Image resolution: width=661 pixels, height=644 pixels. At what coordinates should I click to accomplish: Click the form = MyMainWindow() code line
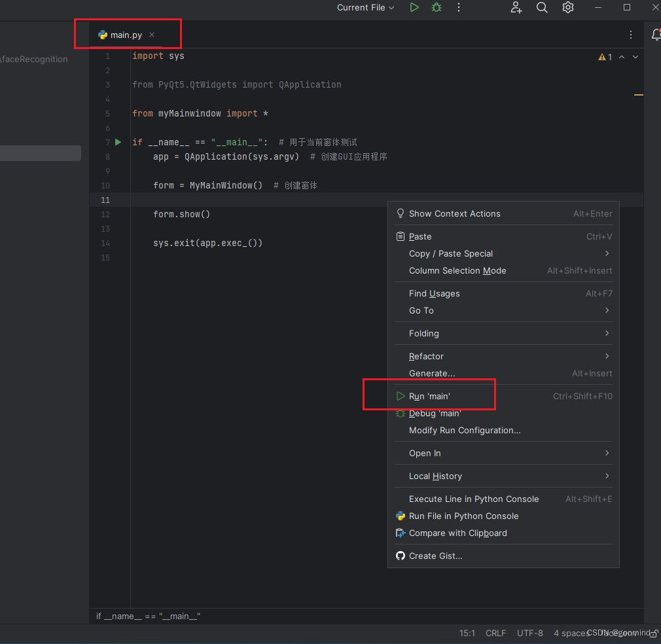click(x=208, y=185)
